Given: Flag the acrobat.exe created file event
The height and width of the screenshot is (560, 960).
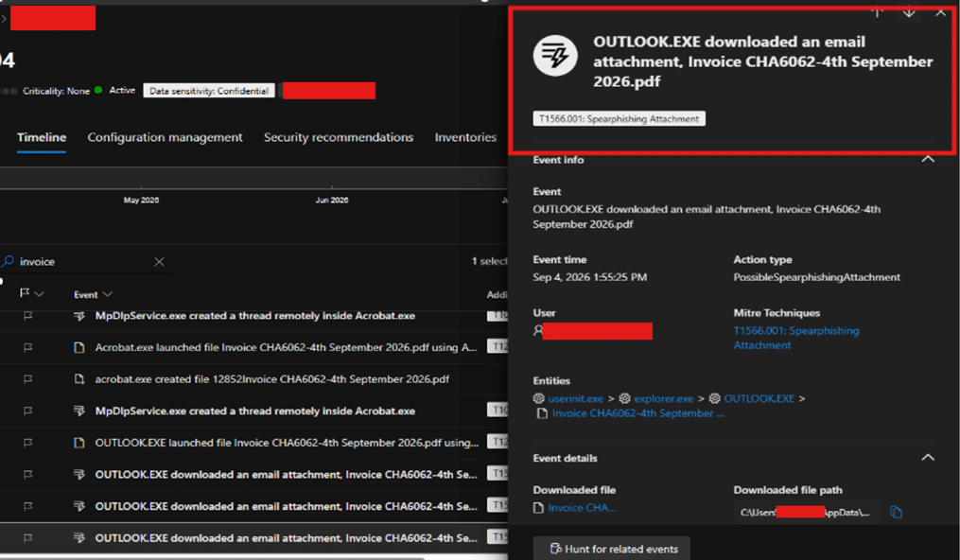Looking at the screenshot, I should [27, 379].
